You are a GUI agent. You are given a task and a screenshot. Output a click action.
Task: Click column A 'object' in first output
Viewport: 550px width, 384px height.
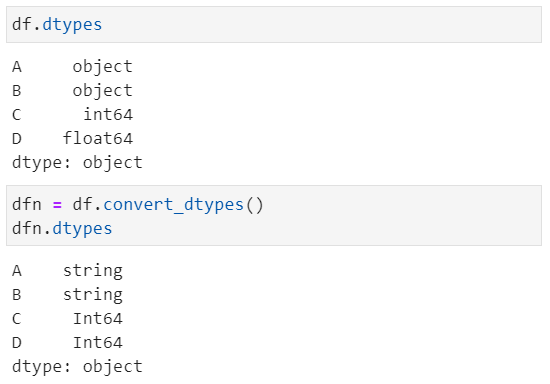pos(102,67)
